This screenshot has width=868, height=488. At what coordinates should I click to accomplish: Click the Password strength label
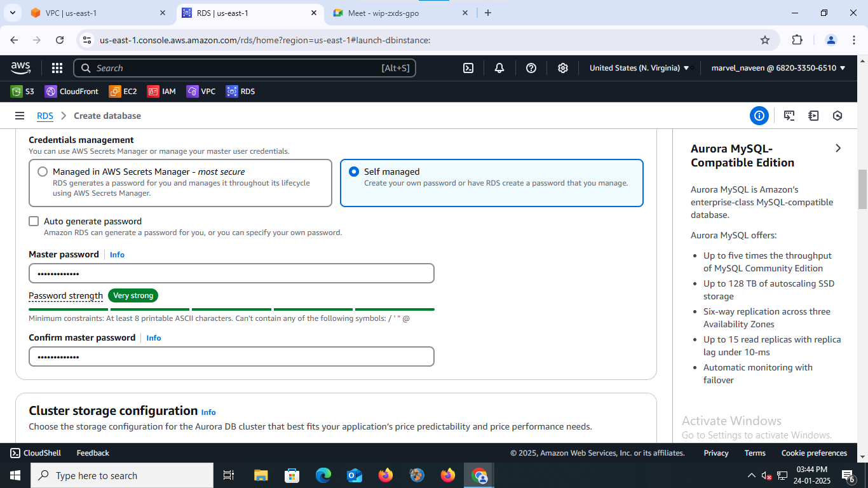pyautogui.click(x=65, y=295)
